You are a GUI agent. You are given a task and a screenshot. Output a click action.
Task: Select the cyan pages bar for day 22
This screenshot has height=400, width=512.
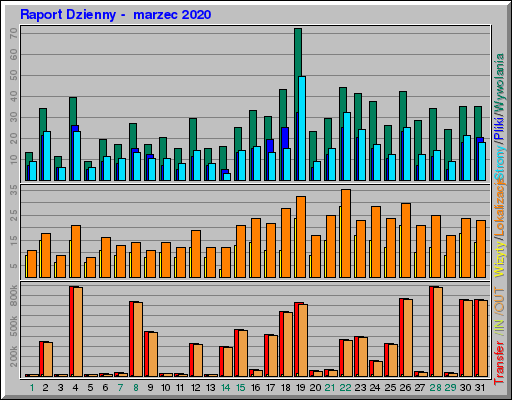point(347,147)
